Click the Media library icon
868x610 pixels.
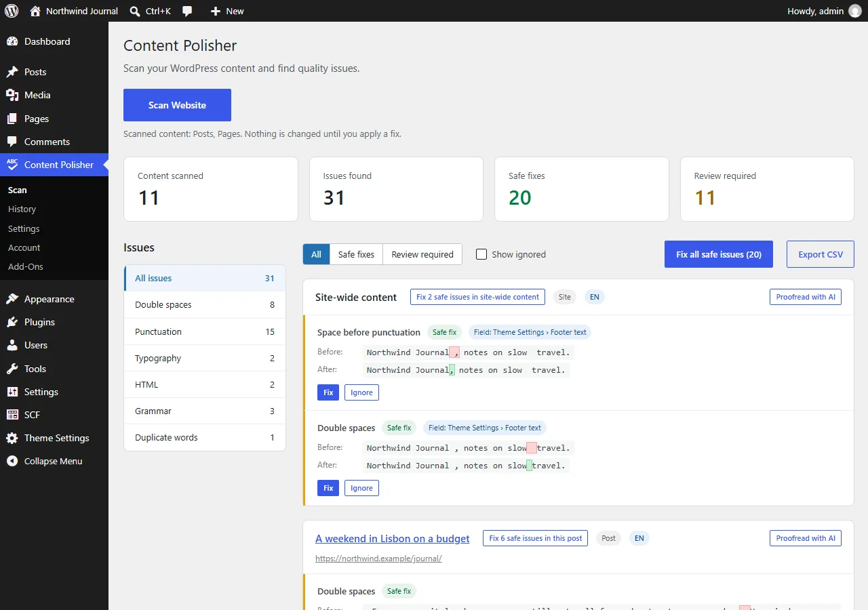pos(12,95)
